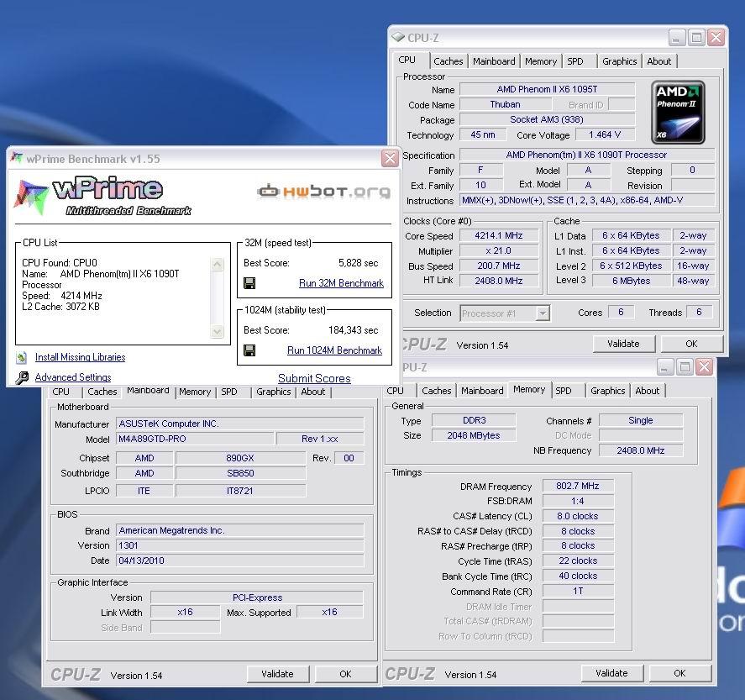Open Memory tab in top CPU-Z window

coord(541,61)
